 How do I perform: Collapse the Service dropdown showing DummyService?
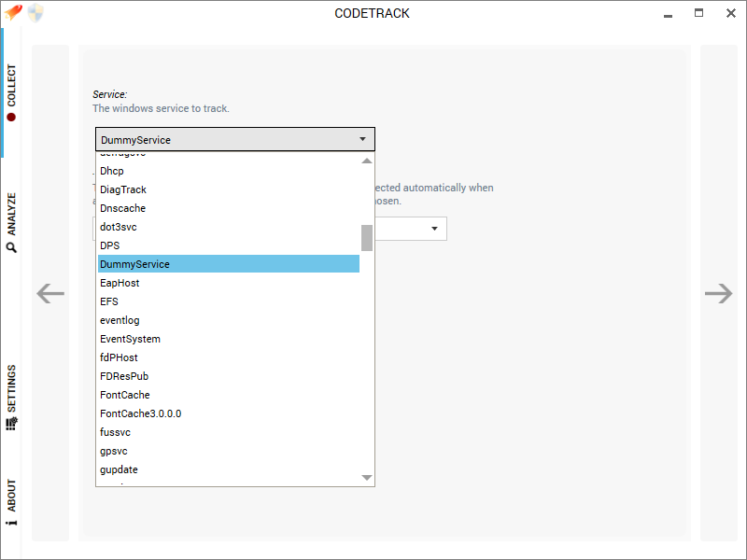(235, 139)
